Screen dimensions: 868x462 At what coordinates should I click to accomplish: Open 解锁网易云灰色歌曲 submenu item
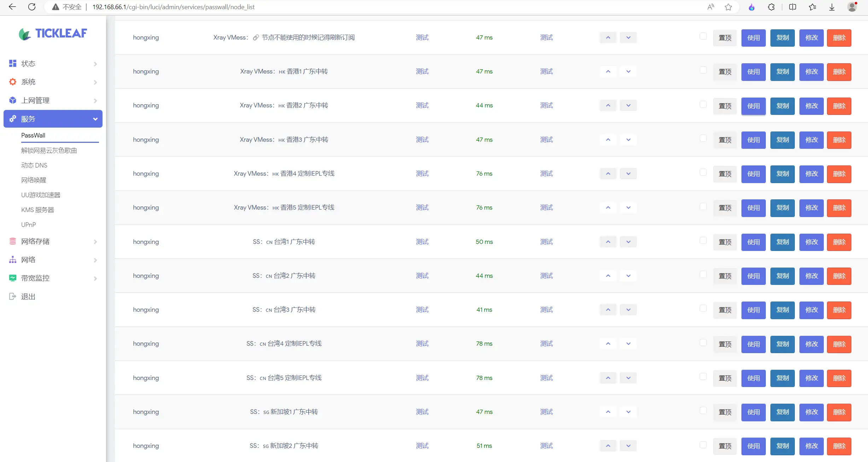49,151
